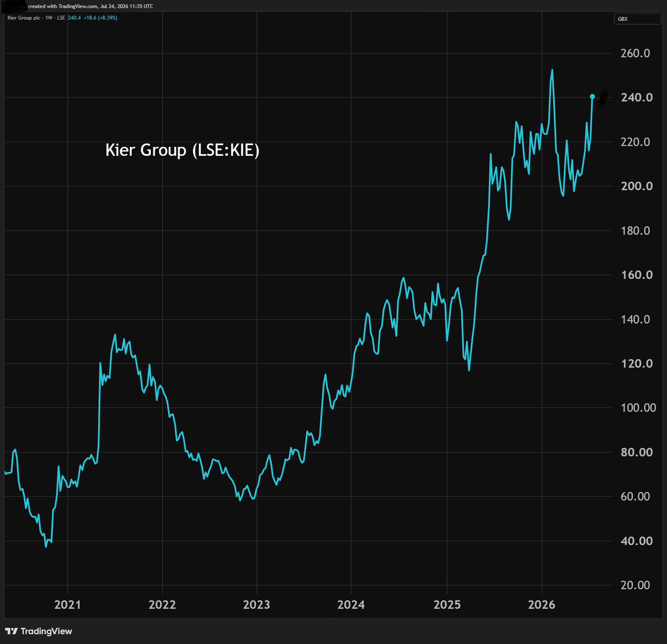Click the 60.00 price axis label
667x644 pixels.
[635, 496]
